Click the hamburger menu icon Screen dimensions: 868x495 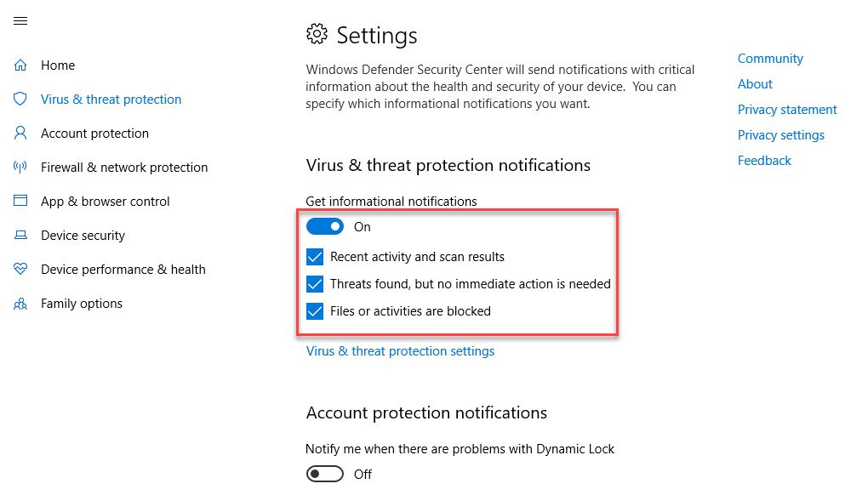[20, 21]
